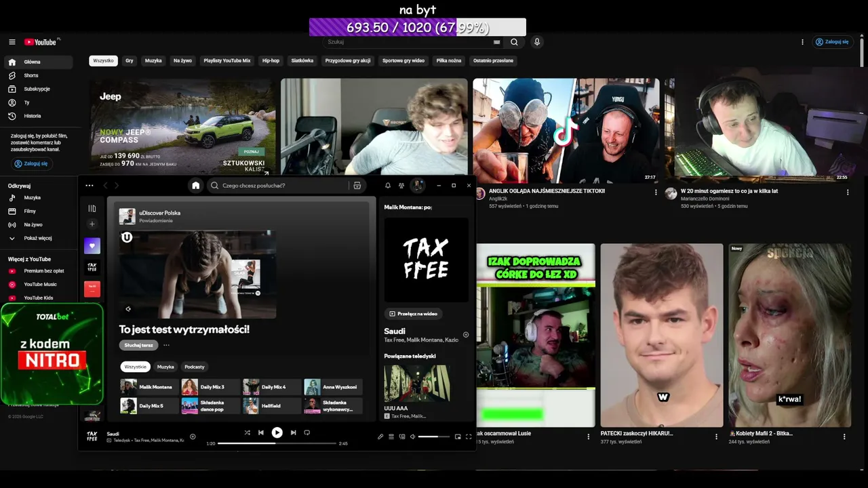This screenshot has width=868, height=488.
Task: Click sidebar 'Zaloguj się' button on YouTube
Action: tap(32, 163)
